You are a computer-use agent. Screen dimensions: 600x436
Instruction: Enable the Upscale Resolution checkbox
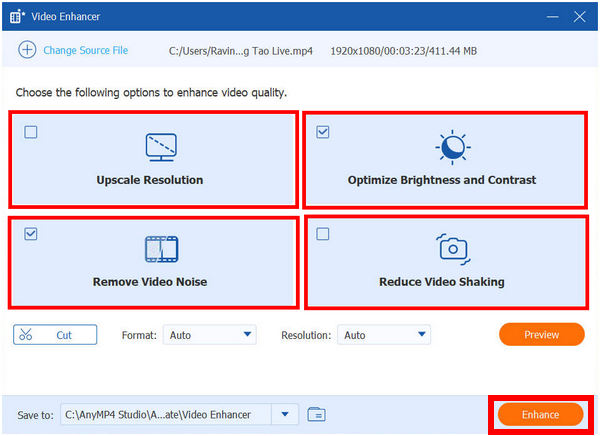click(31, 132)
